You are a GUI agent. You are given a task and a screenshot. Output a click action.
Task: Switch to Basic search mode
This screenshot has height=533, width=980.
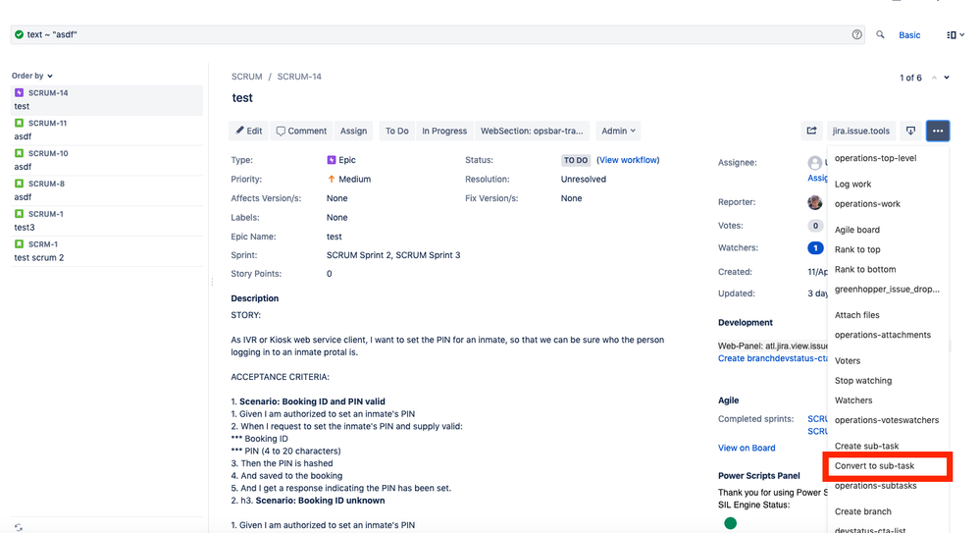909,35
